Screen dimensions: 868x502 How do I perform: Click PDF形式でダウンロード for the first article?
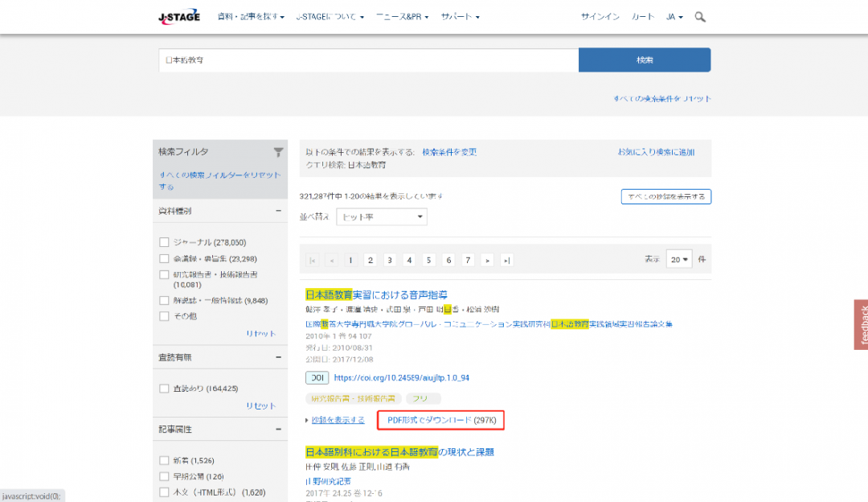tap(440, 419)
